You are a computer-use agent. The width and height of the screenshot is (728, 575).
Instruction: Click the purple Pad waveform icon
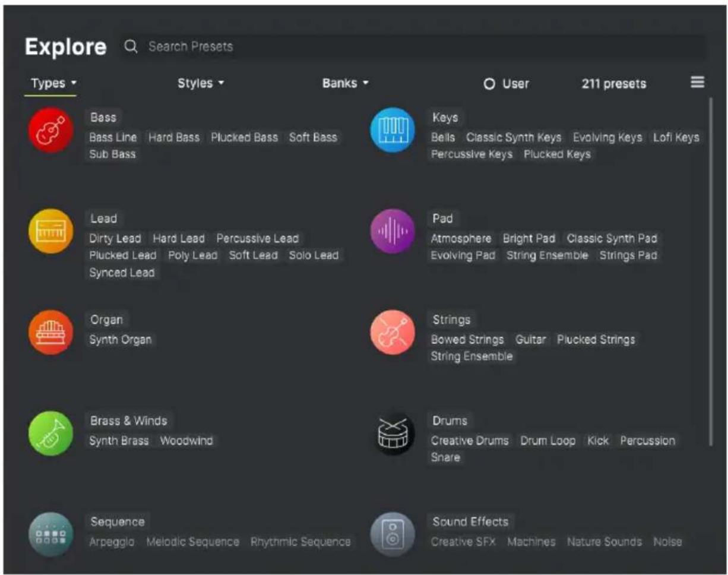point(393,232)
